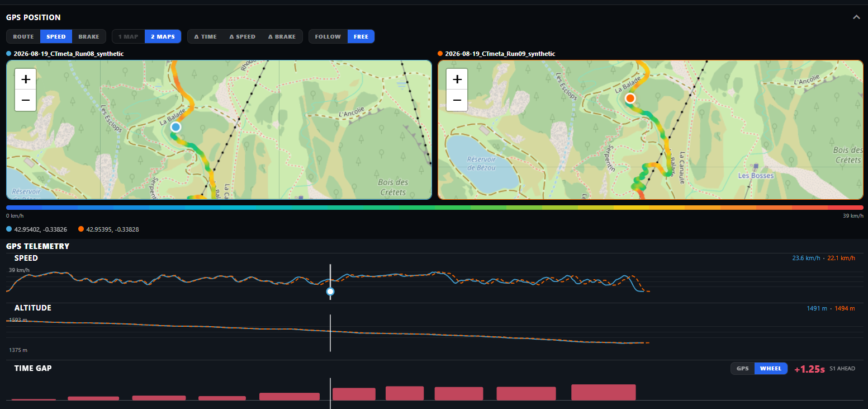Choose the Δ SPEED comparison option

[243, 36]
